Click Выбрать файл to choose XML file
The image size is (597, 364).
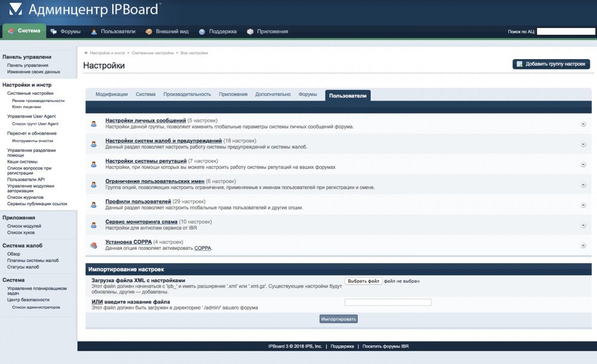[x=363, y=281]
